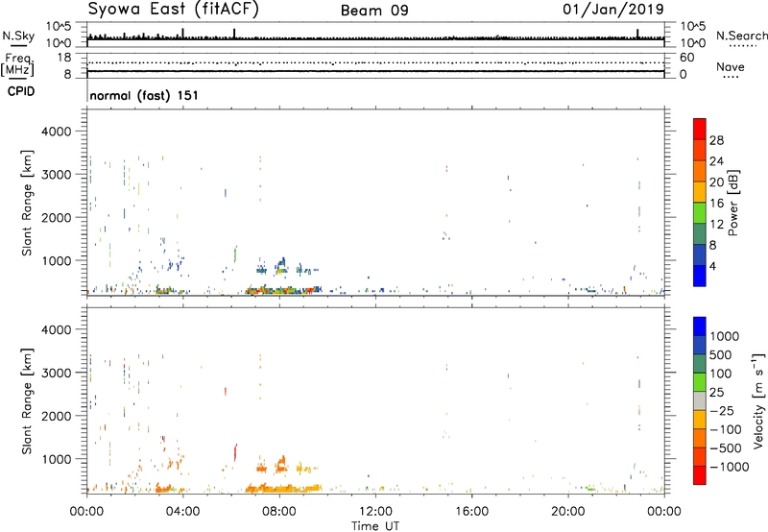Click Velocity colorbar tick '500'

point(721,354)
